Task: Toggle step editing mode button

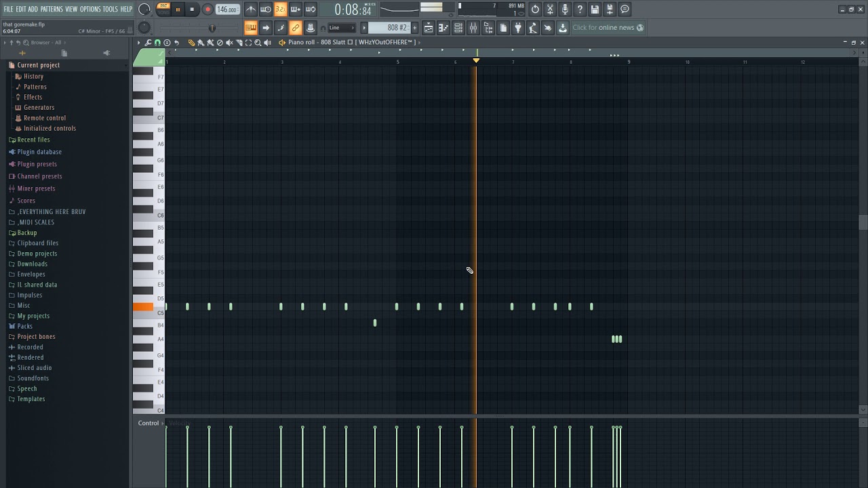Action: click(x=281, y=28)
